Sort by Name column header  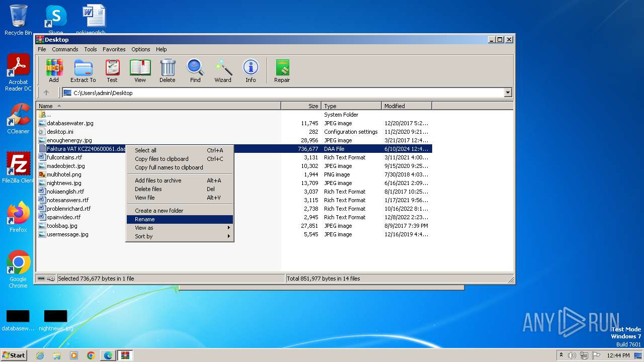point(158,106)
